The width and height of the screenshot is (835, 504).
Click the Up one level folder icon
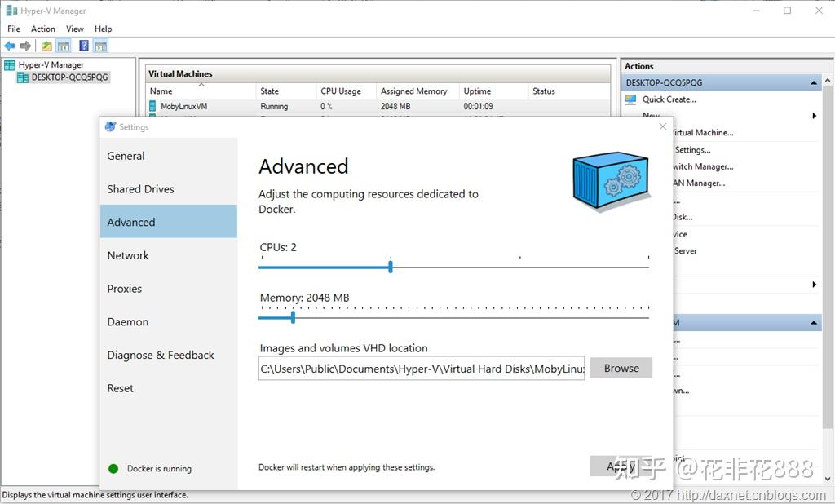pyautogui.click(x=46, y=46)
